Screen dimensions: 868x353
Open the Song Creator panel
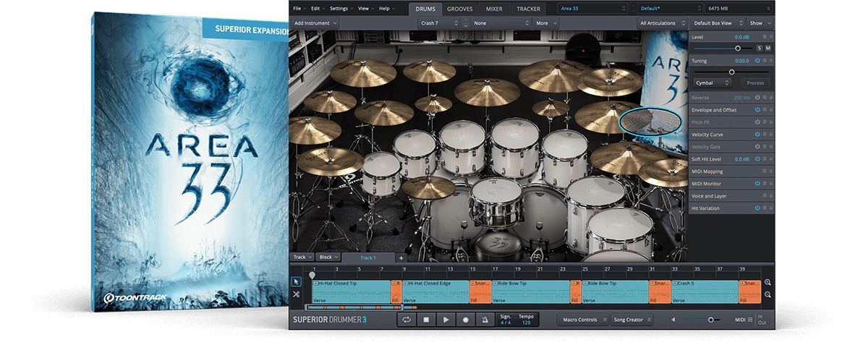tap(632, 320)
